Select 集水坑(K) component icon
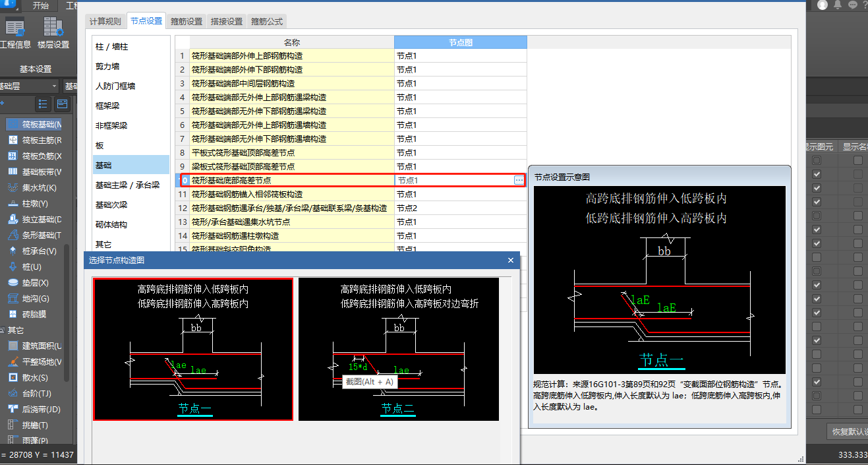This screenshot has width=868, height=465. click(13, 187)
